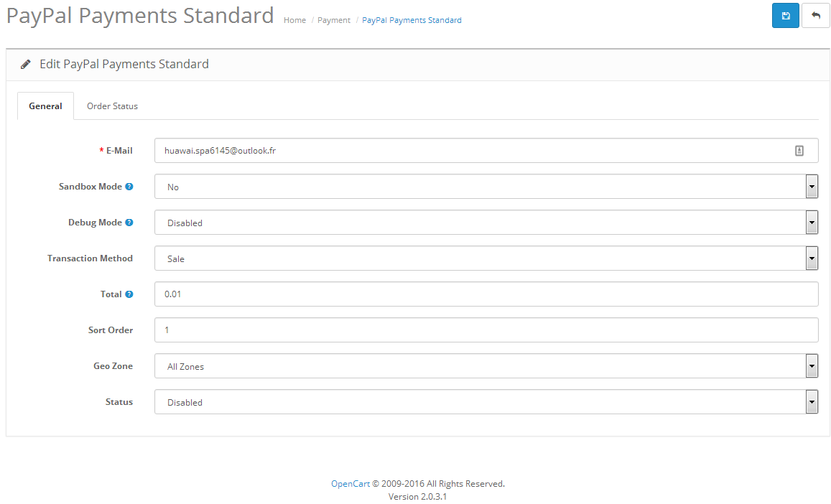The width and height of the screenshot is (831, 504).
Task: Show Debug Mode help tooltip icon
Action: coord(129,223)
